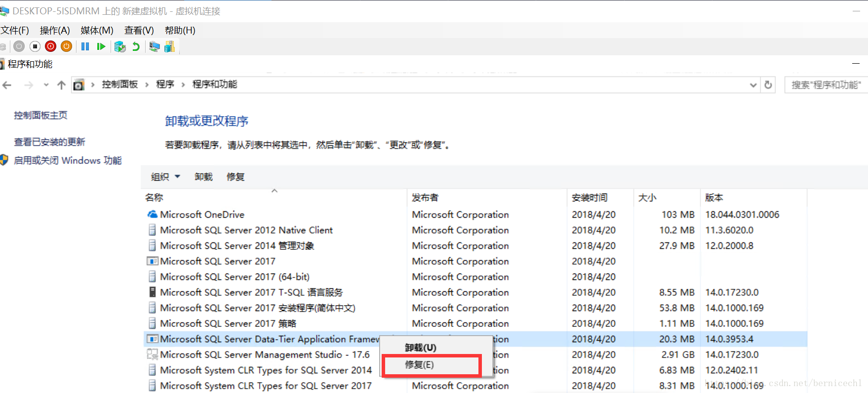Click the green Revert arrow toolbar icon
Image resolution: width=868 pixels, height=393 pixels.
tap(136, 46)
